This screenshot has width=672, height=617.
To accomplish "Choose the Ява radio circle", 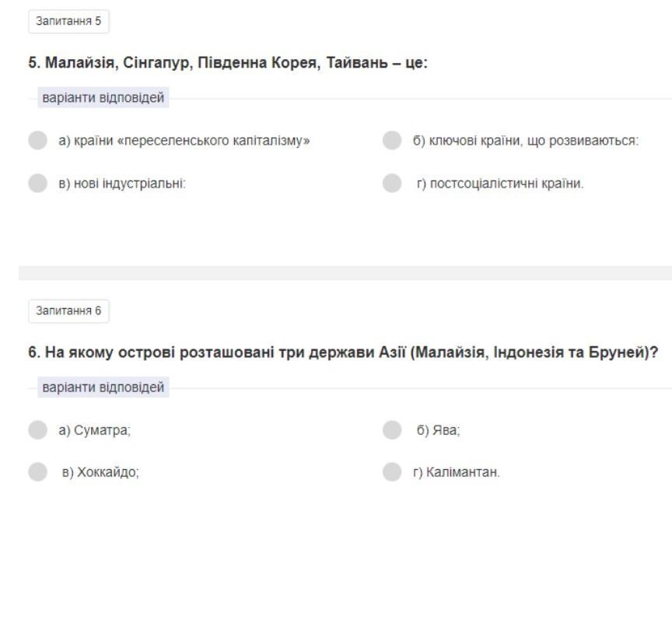I will pyautogui.click(x=392, y=430).
